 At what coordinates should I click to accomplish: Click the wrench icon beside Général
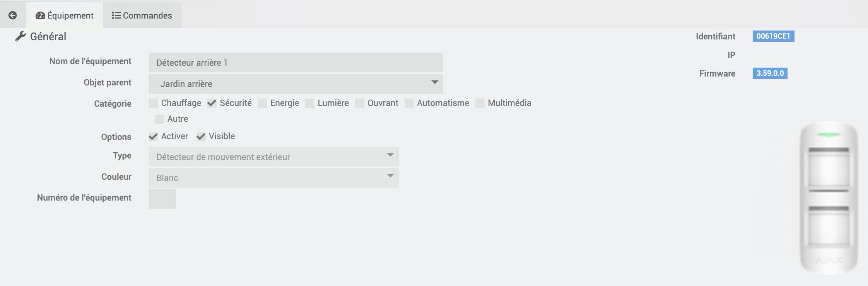[x=20, y=36]
